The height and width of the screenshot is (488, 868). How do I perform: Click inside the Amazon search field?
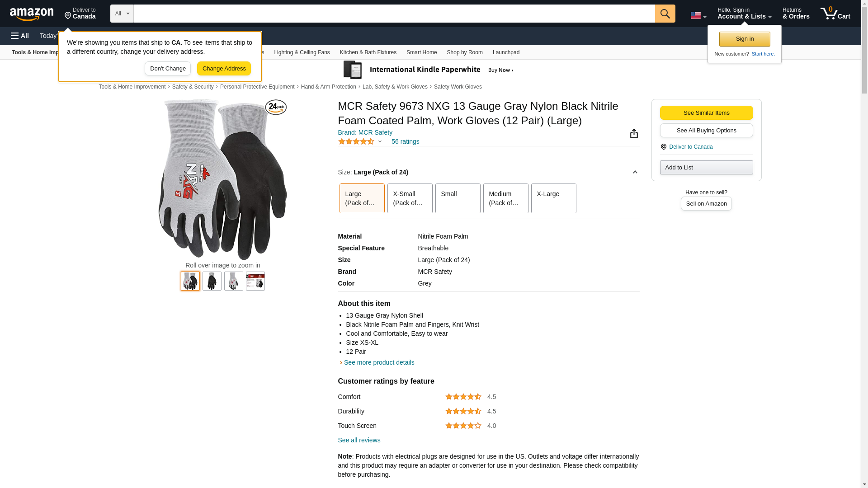(394, 14)
